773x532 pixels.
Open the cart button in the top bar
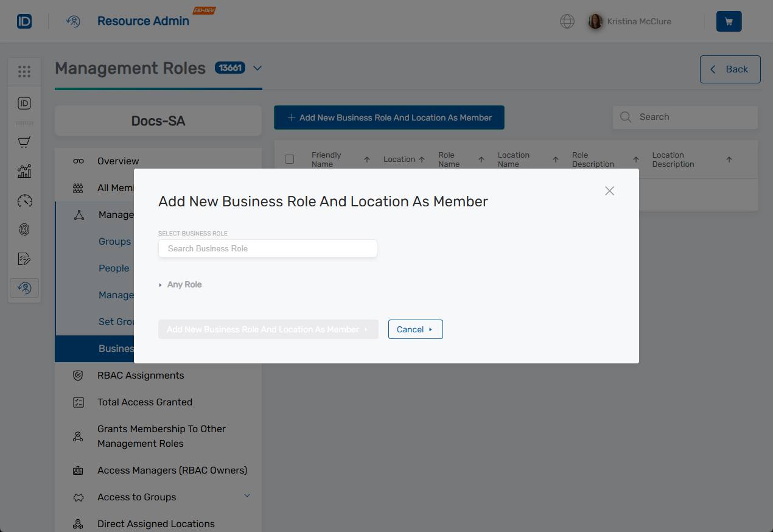coord(729,21)
